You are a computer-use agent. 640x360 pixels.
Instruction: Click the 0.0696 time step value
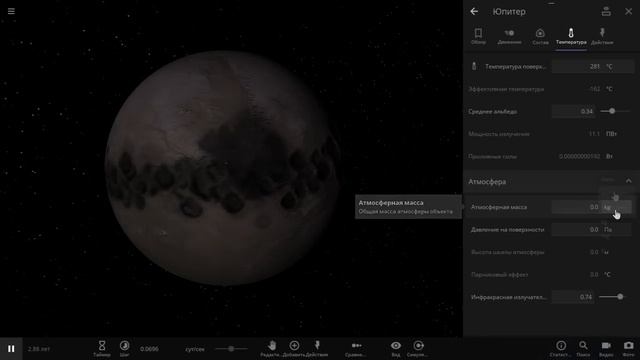pos(149,349)
